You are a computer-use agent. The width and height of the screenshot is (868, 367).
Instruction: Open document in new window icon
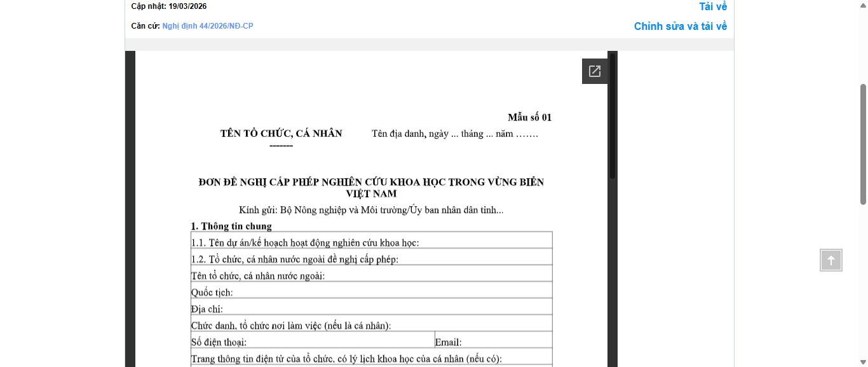coord(595,71)
